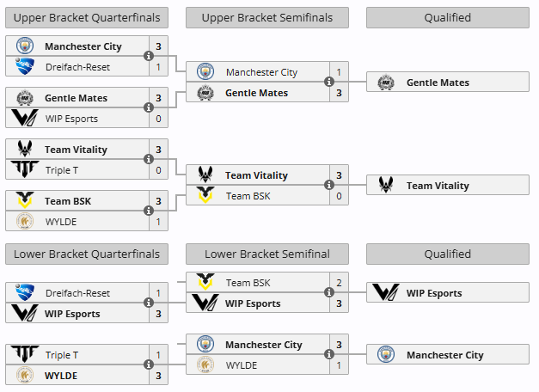Image resolution: width=539 pixels, height=392 pixels.
Task: Click Team Vitality logo in Upper Bracket Semifinals
Action: click(205, 175)
